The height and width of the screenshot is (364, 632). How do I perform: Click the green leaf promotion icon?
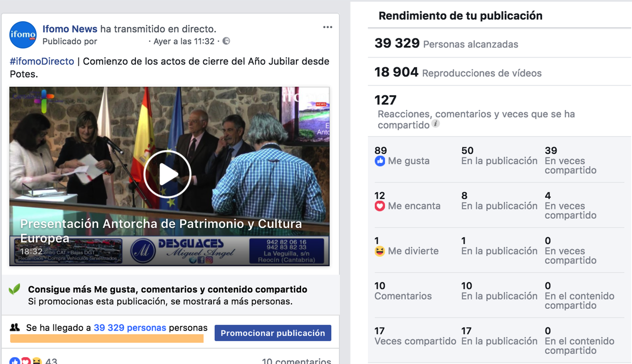[14, 290]
